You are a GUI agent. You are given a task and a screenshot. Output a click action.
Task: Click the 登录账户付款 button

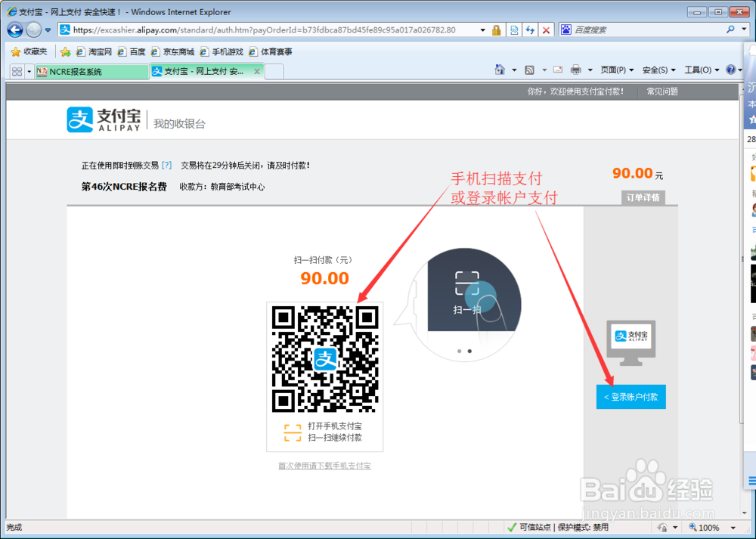click(631, 397)
